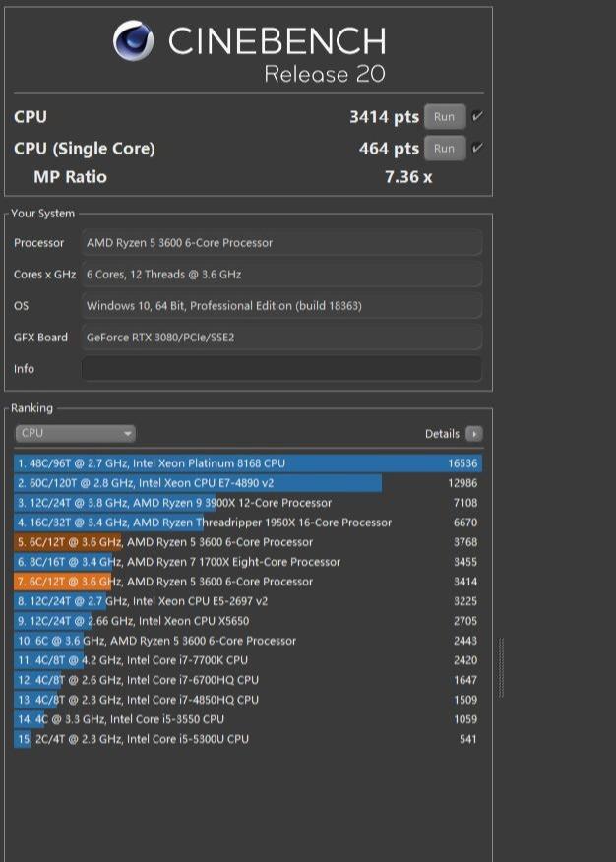Select ranking row 10 6C Ryzen 5 3600
This screenshot has height=862, width=616.
pyautogui.click(x=248, y=641)
